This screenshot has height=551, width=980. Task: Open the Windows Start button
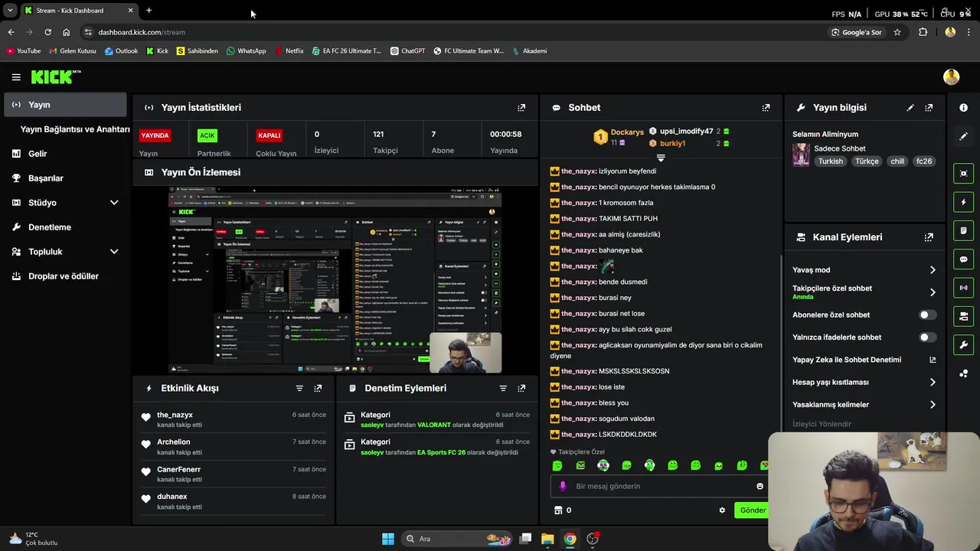point(388,539)
